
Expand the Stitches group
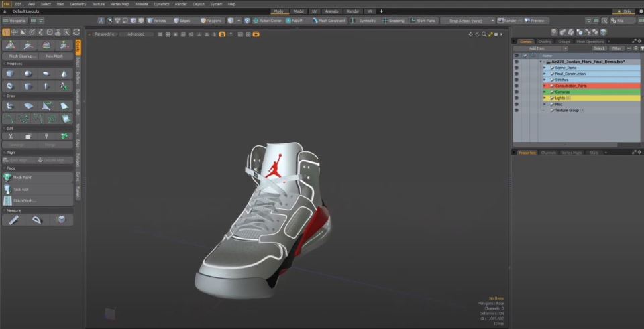pyautogui.click(x=545, y=80)
